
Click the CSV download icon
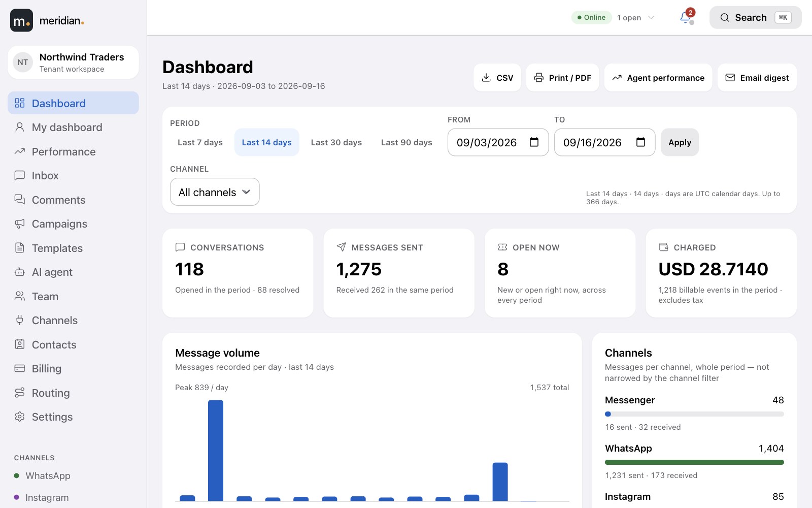486,78
